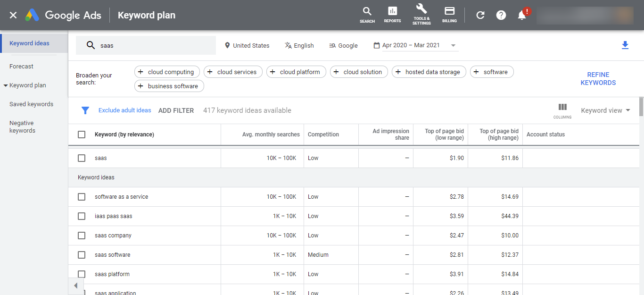
Task: Open Tools & Settings wrench icon
Action: tap(421, 15)
